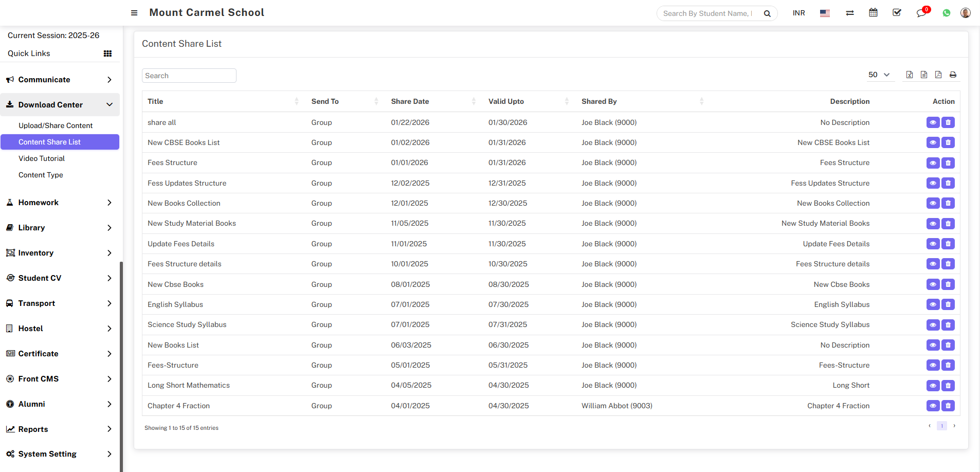
Task: Select the INR currency switcher
Action: (x=798, y=13)
